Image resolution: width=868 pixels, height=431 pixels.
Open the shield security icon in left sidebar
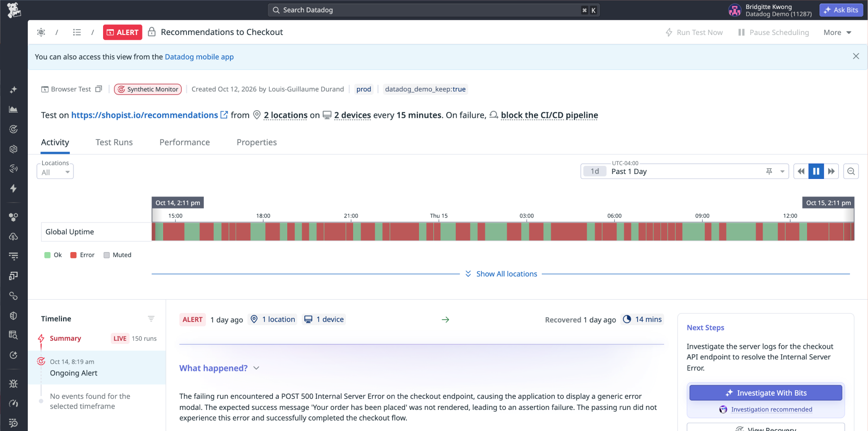tap(13, 316)
